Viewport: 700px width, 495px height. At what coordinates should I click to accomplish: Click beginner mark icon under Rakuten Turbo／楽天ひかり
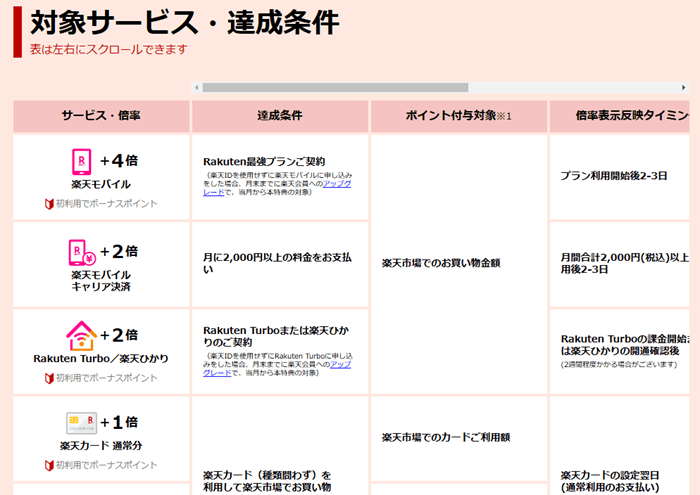coord(49,379)
